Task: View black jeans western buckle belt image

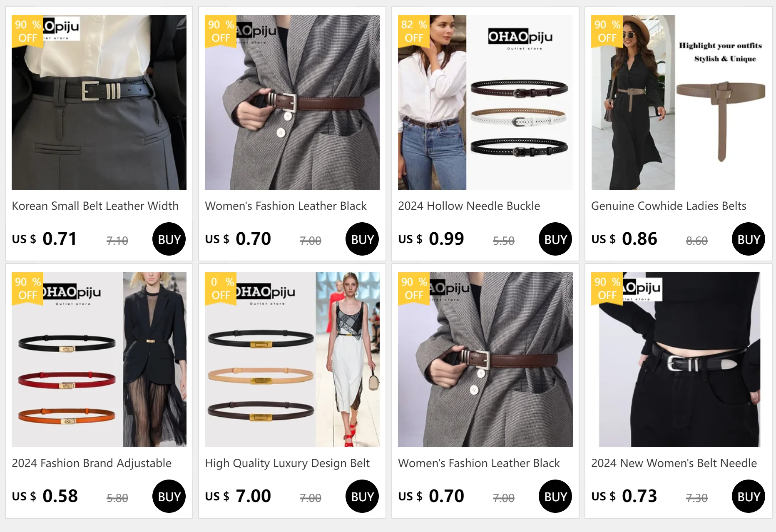Action: 679,360
